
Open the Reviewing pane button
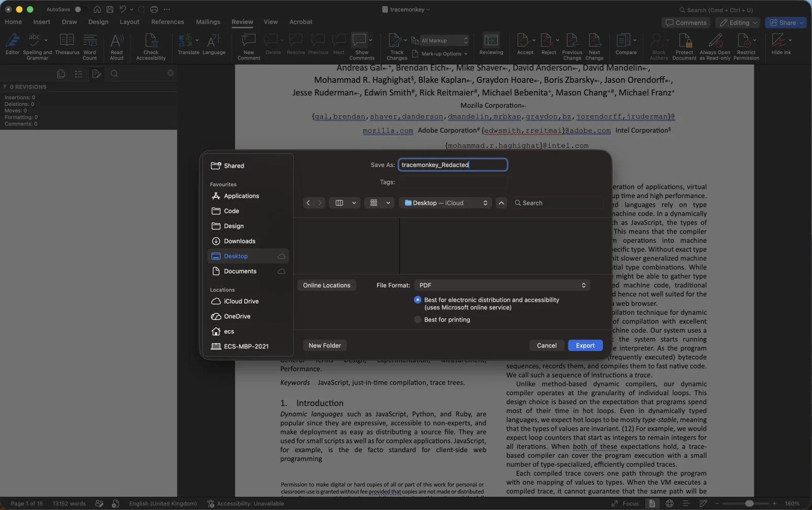tap(491, 44)
